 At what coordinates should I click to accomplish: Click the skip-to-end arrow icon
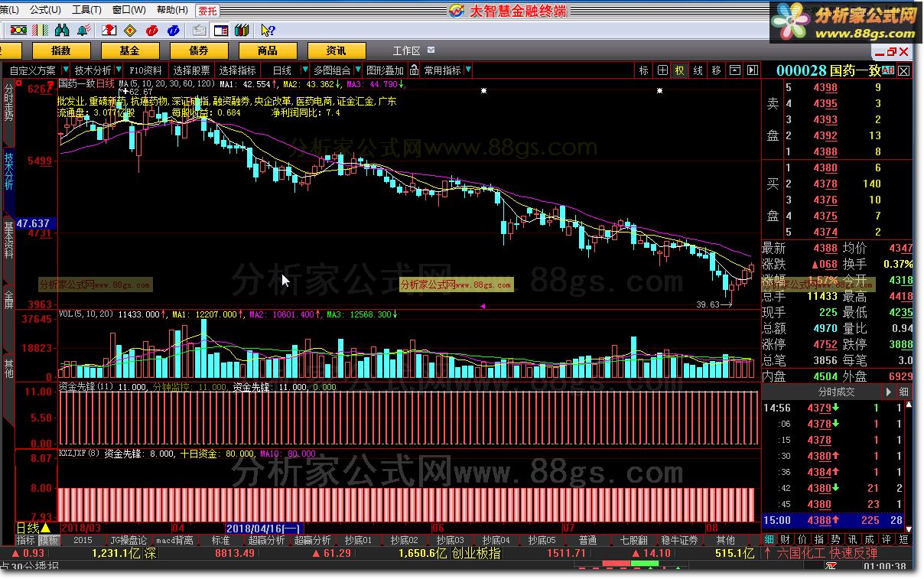click(x=753, y=70)
